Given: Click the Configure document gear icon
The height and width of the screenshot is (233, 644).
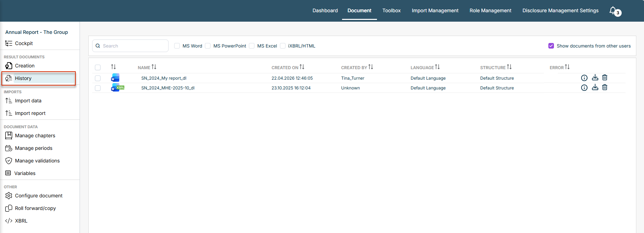Looking at the screenshot, I should pyautogui.click(x=9, y=196).
